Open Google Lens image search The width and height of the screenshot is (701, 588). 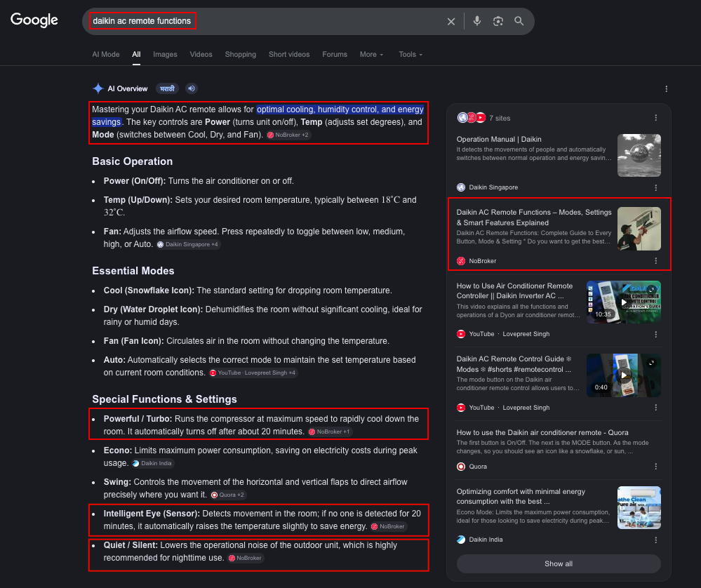[498, 21]
